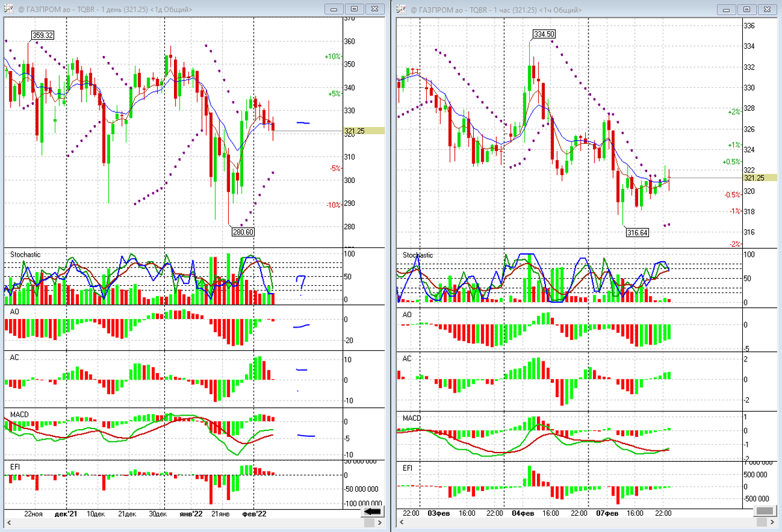The image size is (782, 532).
Task: Click the 321.25 current price tag on daily chart axis
Action: click(364, 131)
